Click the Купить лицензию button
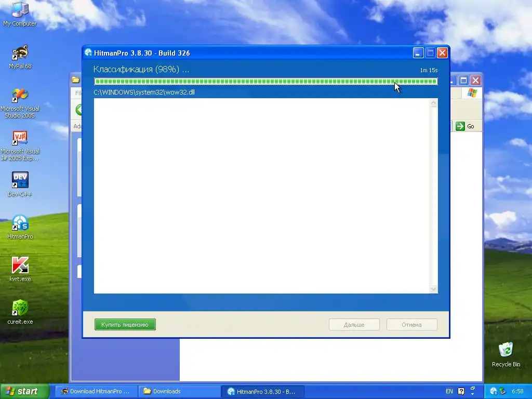Screen dimensions: 532x399 (125, 324)
